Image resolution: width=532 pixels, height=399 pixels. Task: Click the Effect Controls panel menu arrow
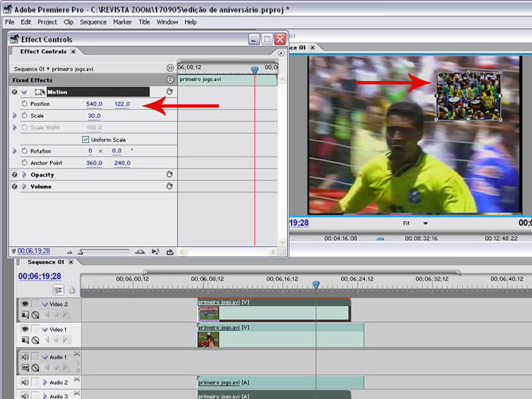coord(281,52)
